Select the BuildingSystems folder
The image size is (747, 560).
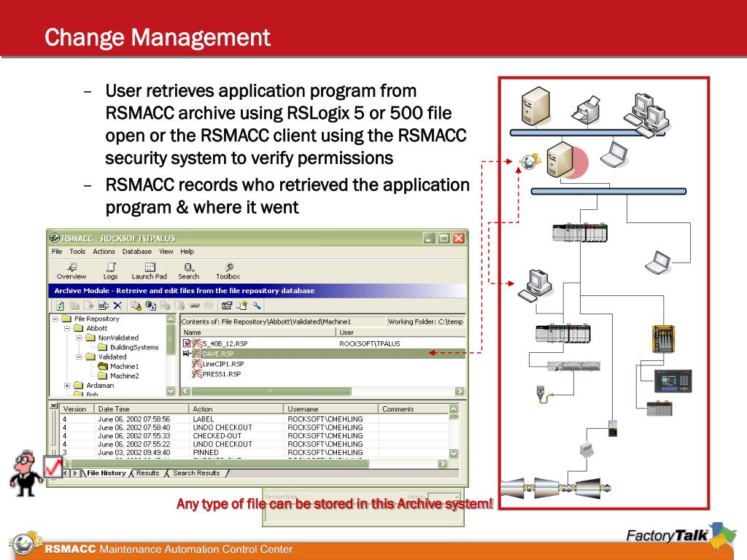(x=128, y=347)
